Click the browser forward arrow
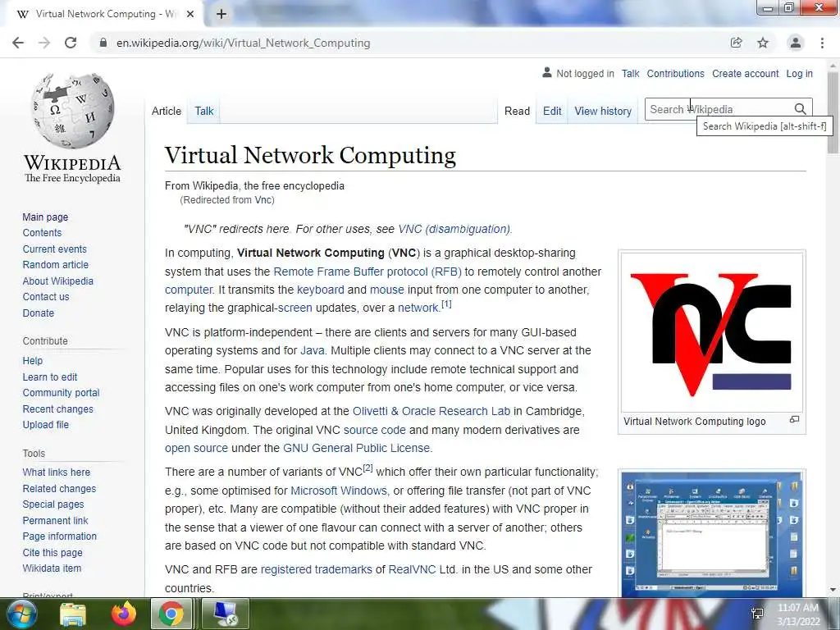The height and width of the screenshot is (630, 840). click(x=44, y=43)
